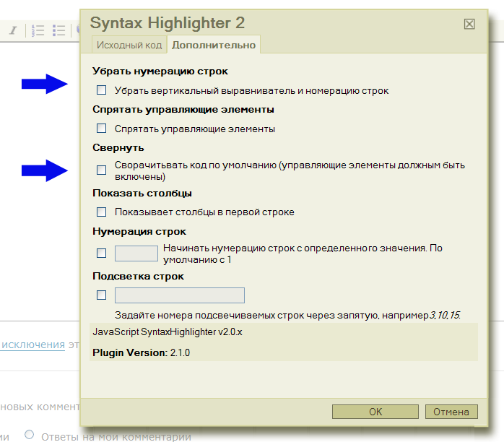Select the 'Дополнительно' tab
The height and width of the screenshot is (442, 504).
point(213,45)
